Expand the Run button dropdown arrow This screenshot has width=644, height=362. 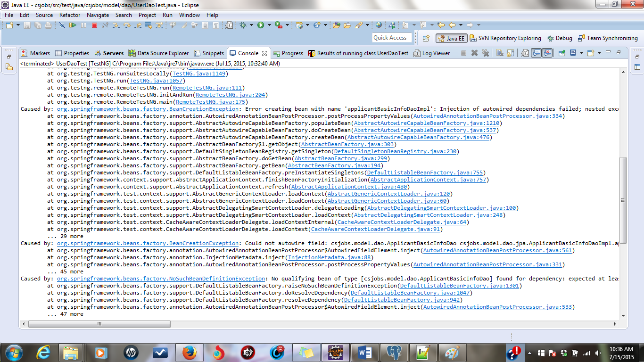[269, 25]
